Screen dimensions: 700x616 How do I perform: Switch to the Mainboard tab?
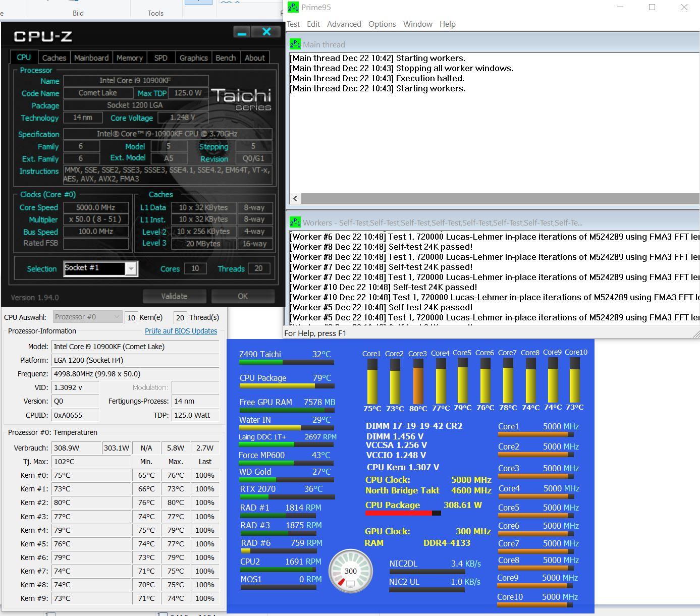91,58
